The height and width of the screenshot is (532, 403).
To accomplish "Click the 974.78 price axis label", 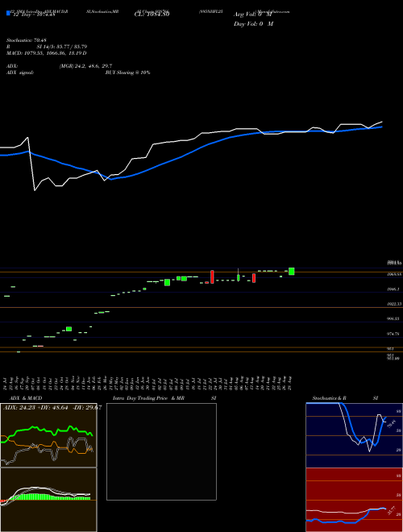I will 394,334.
